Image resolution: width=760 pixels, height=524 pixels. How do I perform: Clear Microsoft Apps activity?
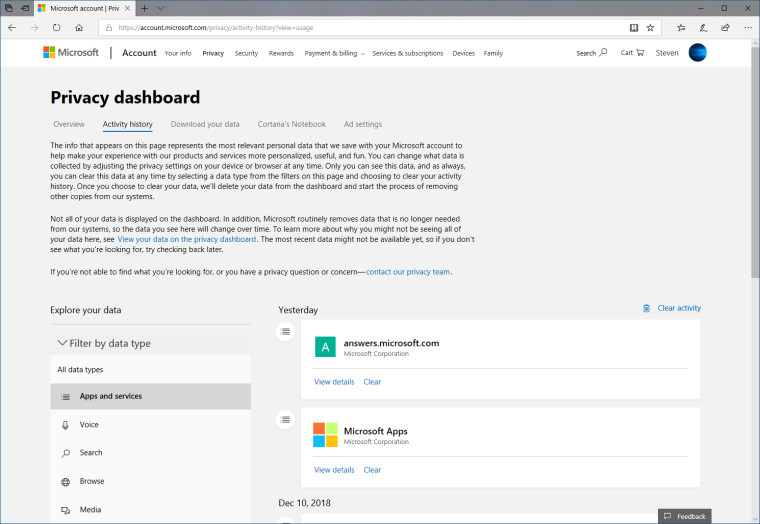pyautogui.click(x=372, y=470)
